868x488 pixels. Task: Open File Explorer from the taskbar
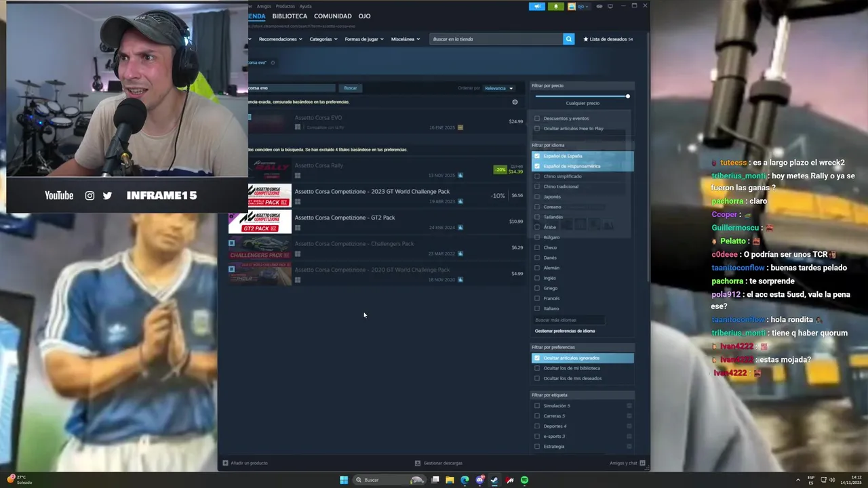tap(450, 480)
